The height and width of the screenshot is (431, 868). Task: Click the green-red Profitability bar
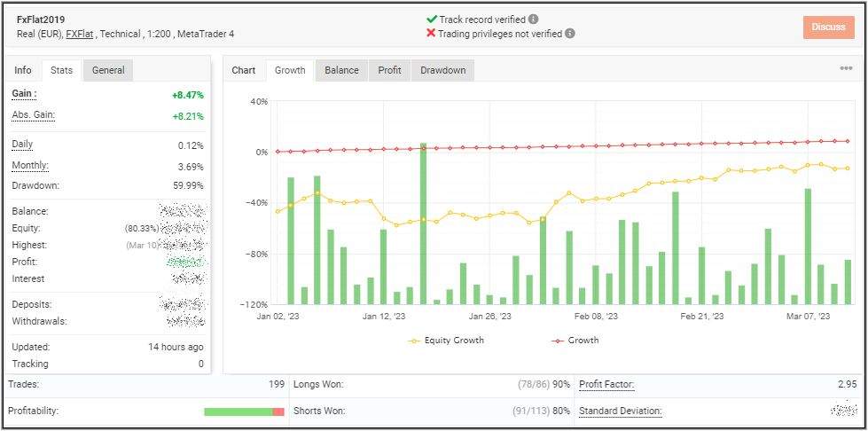[244, 411]
